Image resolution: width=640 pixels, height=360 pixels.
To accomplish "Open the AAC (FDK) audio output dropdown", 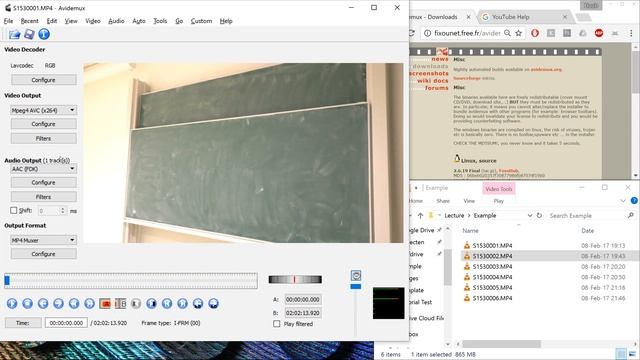I will tap(43, 169).
